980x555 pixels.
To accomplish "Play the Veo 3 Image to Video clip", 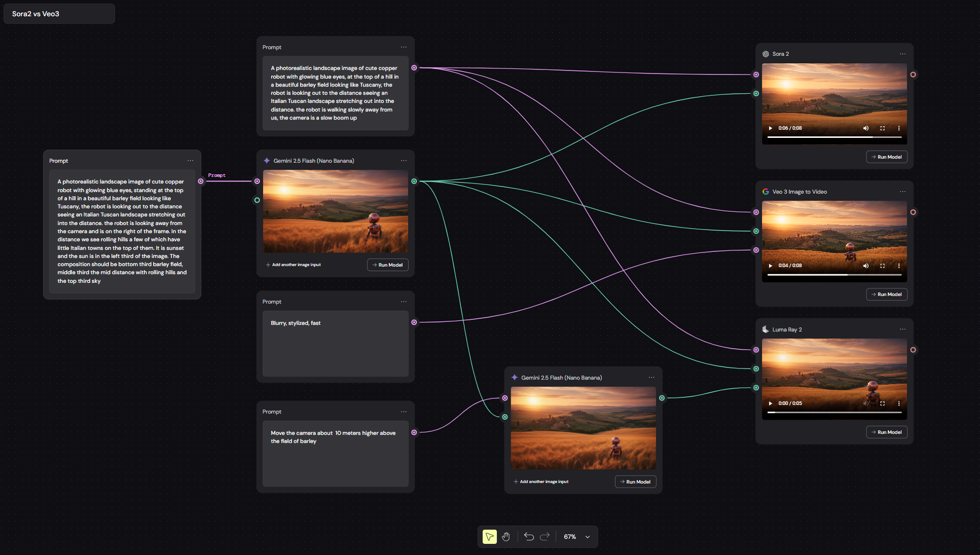I will 770,266.
